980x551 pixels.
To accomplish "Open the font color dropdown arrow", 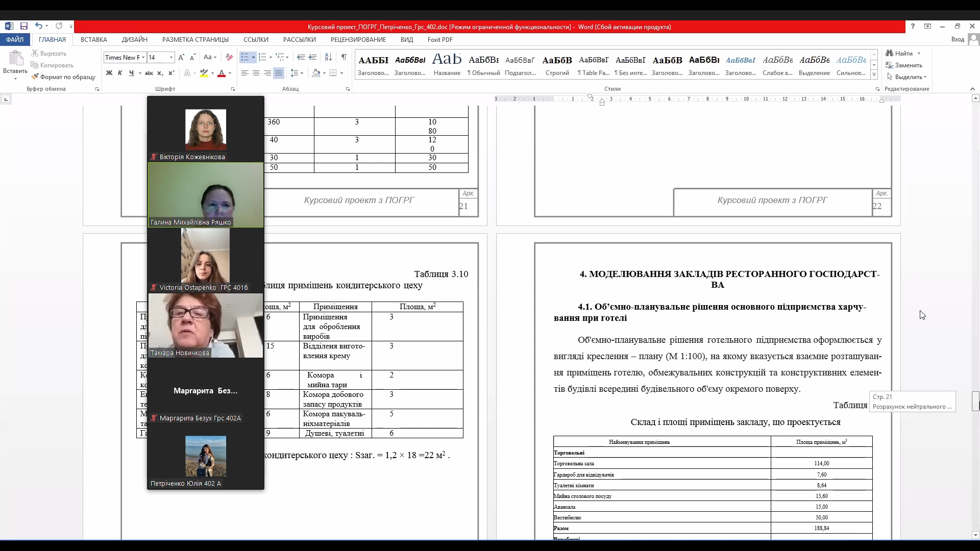I will pyautogui.click(x=230, y=73).
